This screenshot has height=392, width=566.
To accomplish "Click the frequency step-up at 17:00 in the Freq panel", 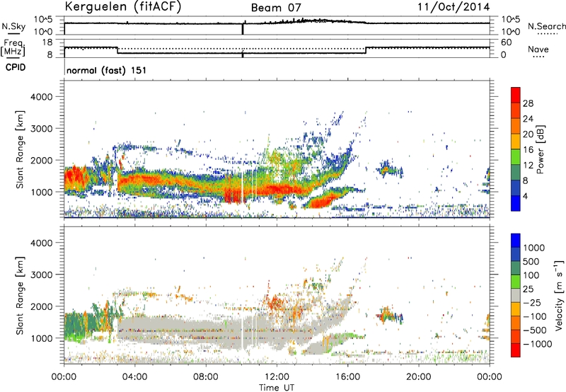I will point(366,50).
